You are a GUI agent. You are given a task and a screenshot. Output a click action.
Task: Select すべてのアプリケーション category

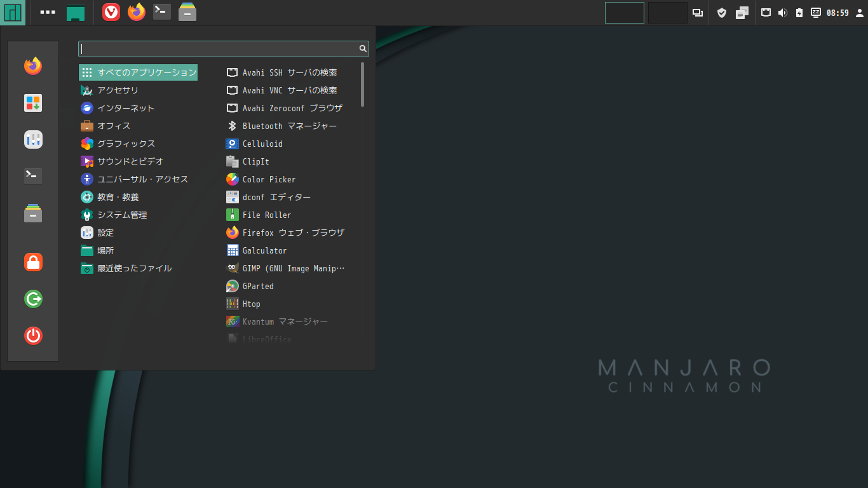[138, 72]
